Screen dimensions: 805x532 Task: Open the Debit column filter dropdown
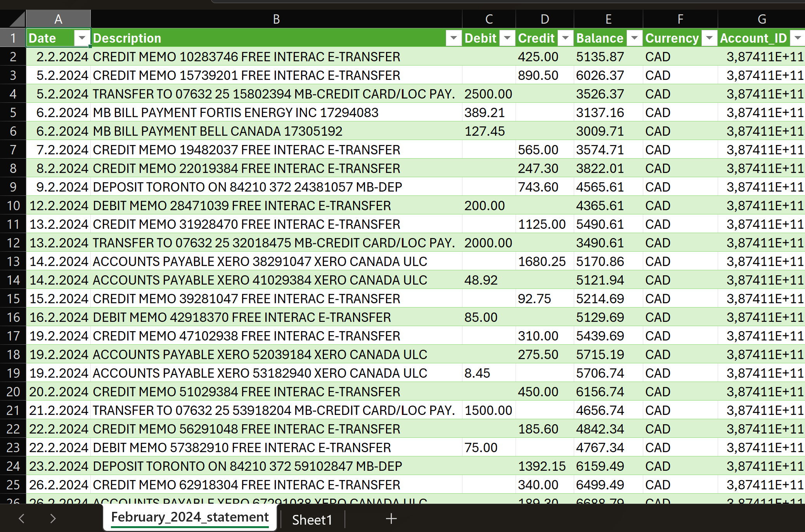pyautogui.click(x=507, y=38)
